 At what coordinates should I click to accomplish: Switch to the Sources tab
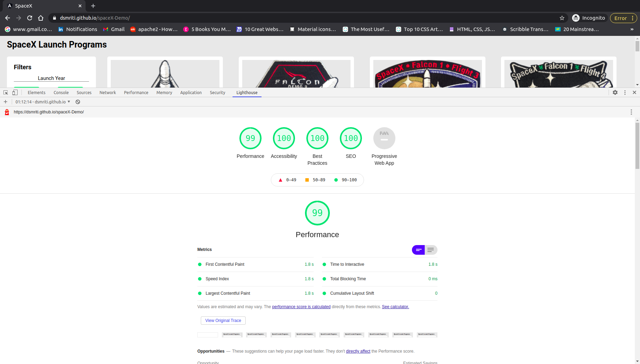tap(84, 92)
